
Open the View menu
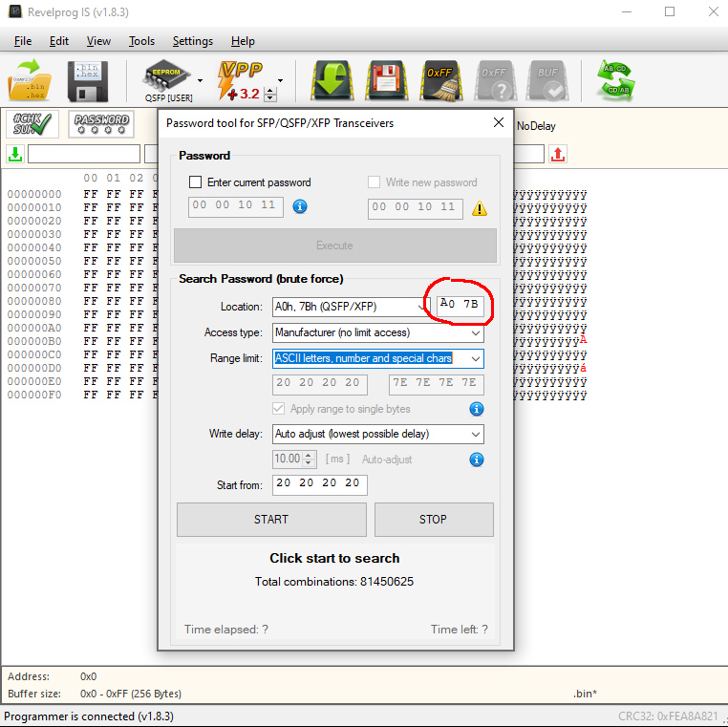click(98, 41)
